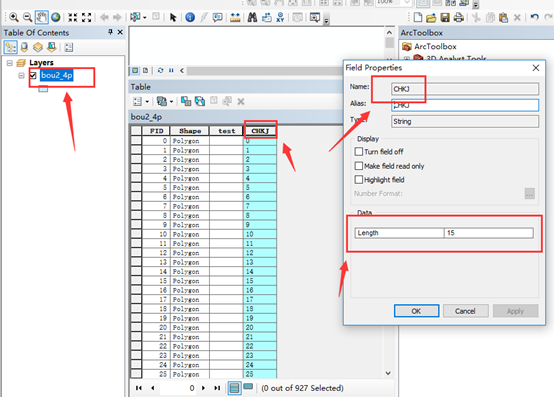The width and height of the screenshot is (554, 397).
Task: Open Table Options dropdown arrow
Action: 147,102
